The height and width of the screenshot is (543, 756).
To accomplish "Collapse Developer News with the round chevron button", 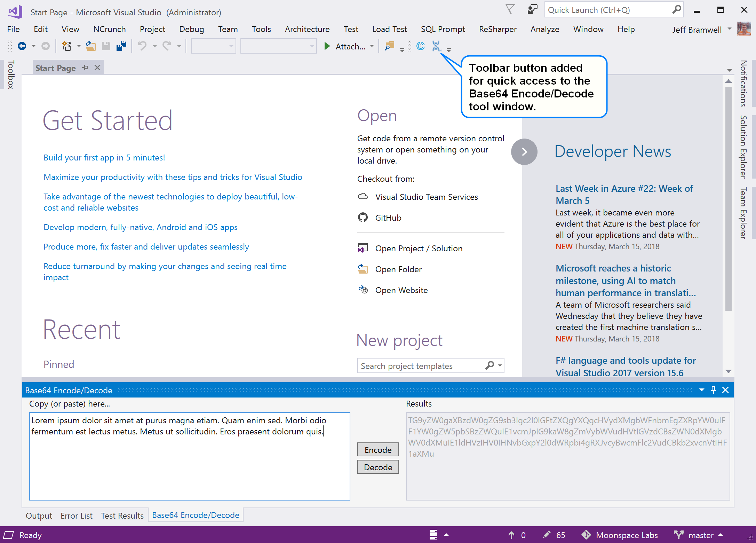I will tap(524, 152).
